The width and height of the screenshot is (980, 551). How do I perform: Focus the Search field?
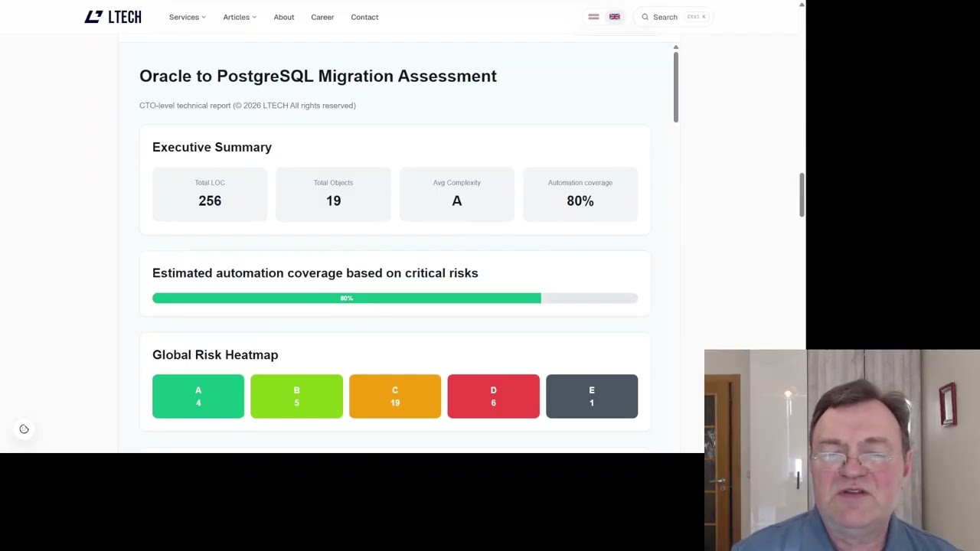tap(673, 17)
